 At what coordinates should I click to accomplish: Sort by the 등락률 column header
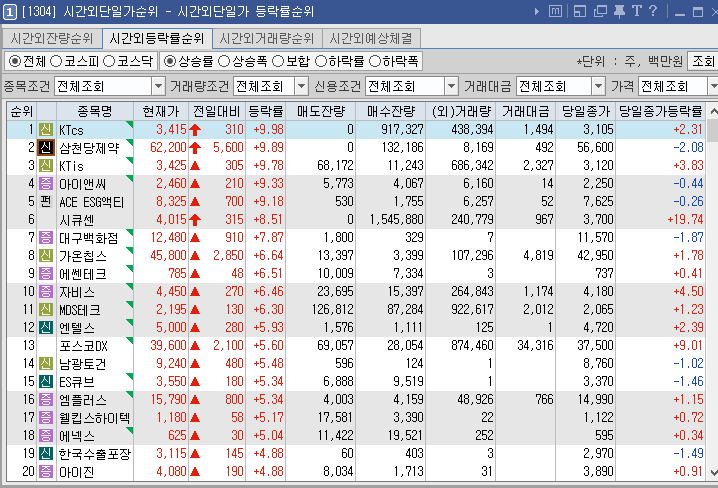point(266,111)
